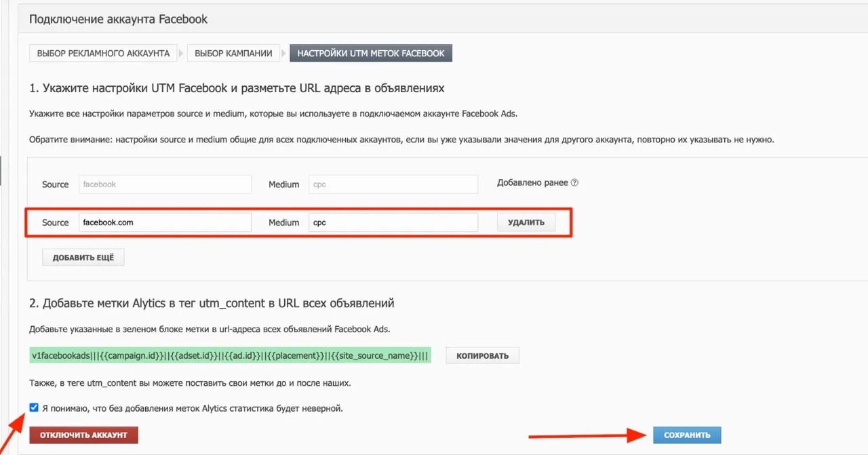This screenshot has height=455, width=868.
Task: Click the 'Я понимаю, что без добавления' label text
Action: click(193, 408)
